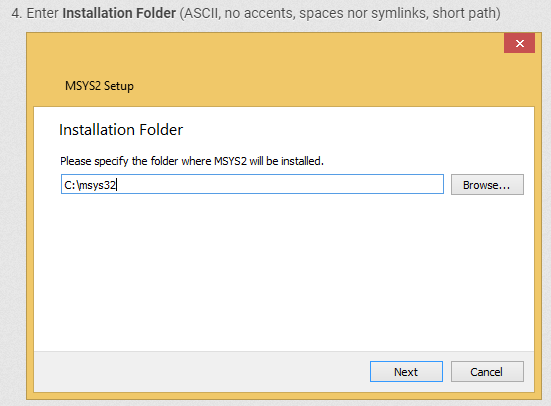This screenshot has height=406, width=551.
Task: Cancel the MSYS2 setup
Action: [487, 371]
